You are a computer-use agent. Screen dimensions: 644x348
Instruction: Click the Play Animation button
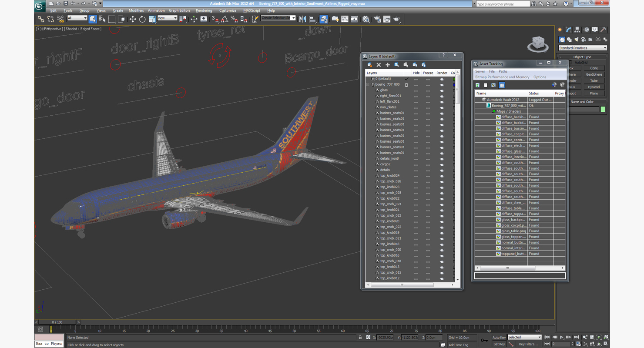pos(562,337)
